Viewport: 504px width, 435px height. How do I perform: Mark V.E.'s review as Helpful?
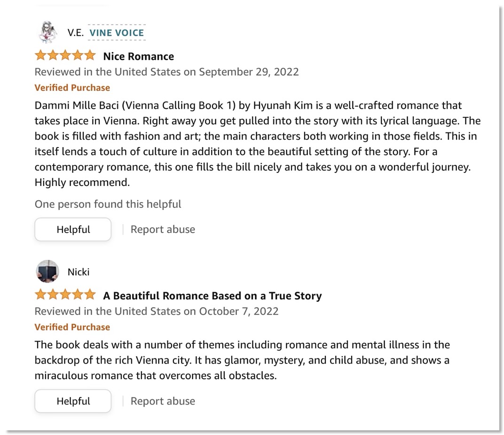73,229
